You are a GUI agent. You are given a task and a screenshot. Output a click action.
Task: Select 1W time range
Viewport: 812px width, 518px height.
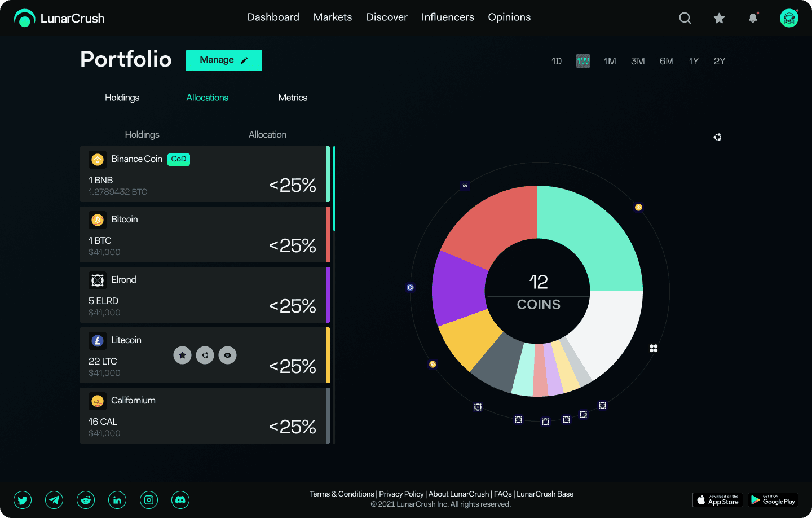(x=583, y=61)
